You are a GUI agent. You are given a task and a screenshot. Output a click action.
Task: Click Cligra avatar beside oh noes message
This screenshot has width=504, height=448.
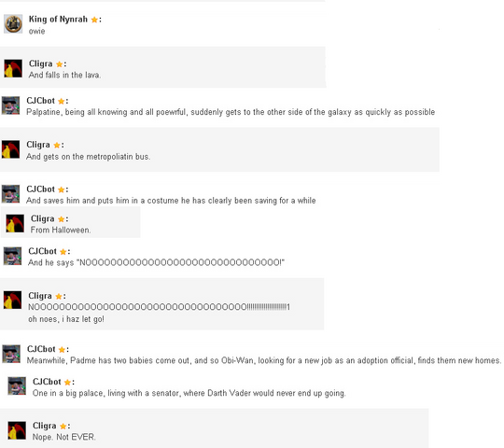click(12, 300)
